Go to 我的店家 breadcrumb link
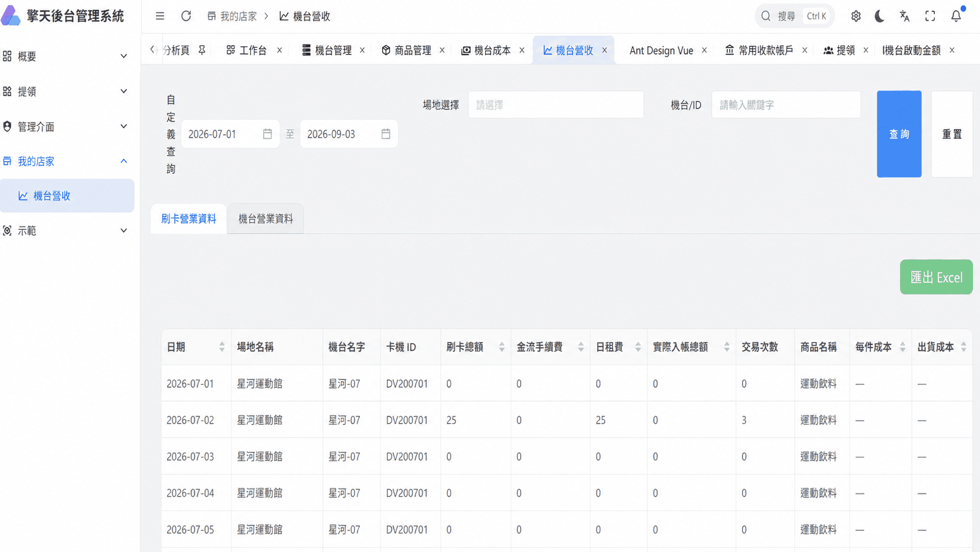The width and height of the screenshot is (980, 552). [233, 16]
